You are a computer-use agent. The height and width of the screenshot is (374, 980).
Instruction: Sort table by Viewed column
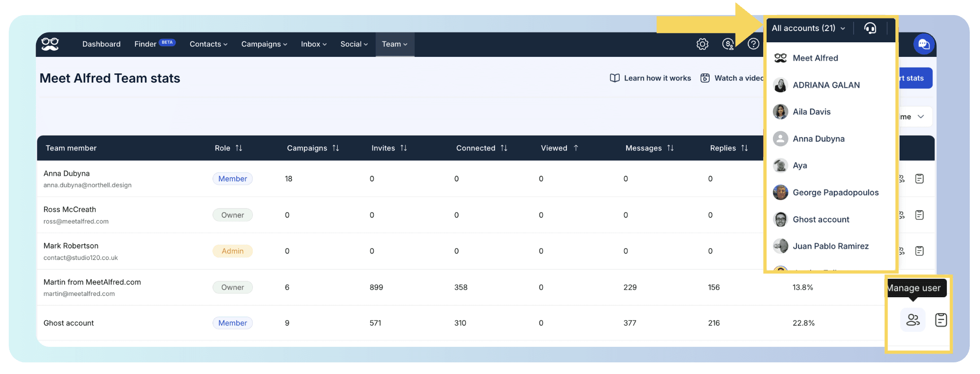point(559,148)
